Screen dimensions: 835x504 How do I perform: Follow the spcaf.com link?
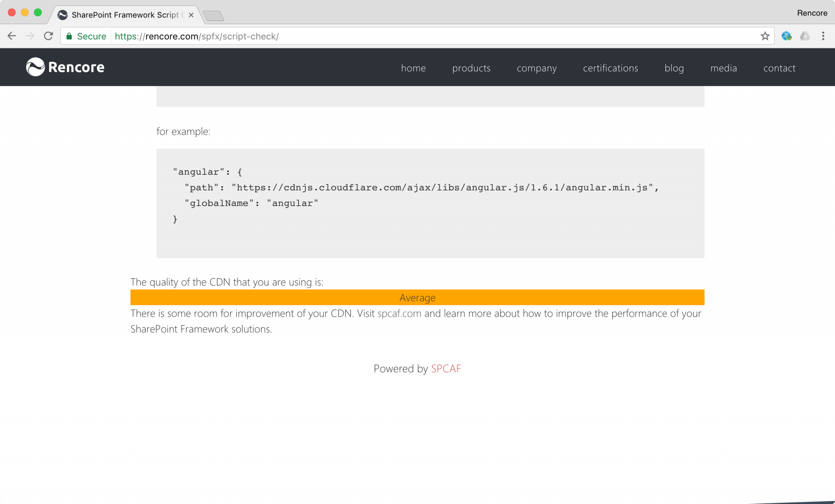pos(399,313)
